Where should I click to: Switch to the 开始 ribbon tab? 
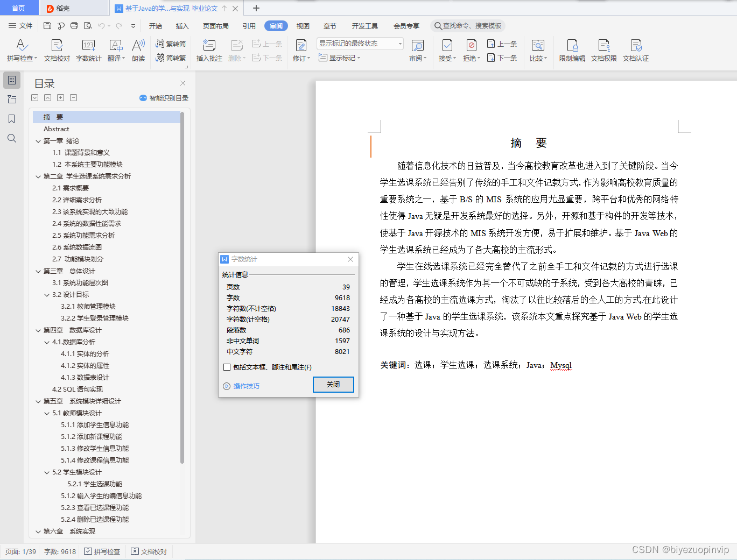(155, 25)
